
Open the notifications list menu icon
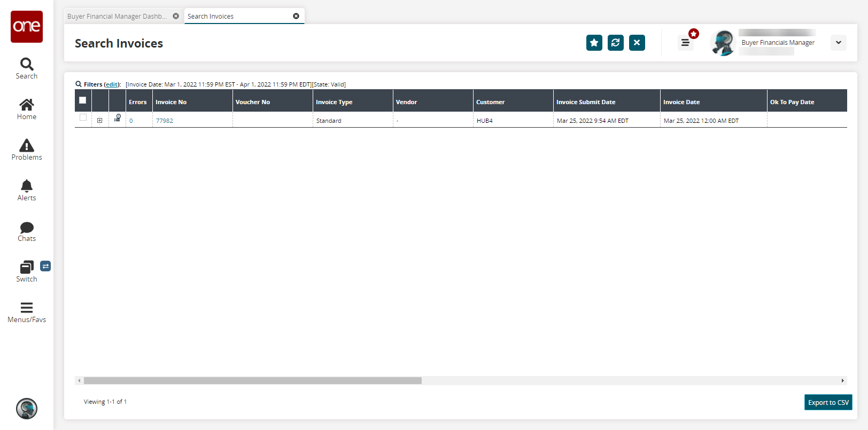685,43
